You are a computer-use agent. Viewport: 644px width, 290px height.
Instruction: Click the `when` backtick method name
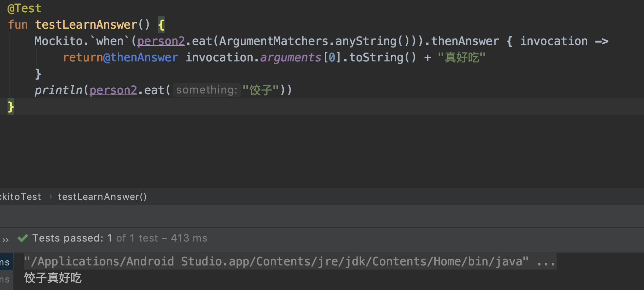[110, 41]
